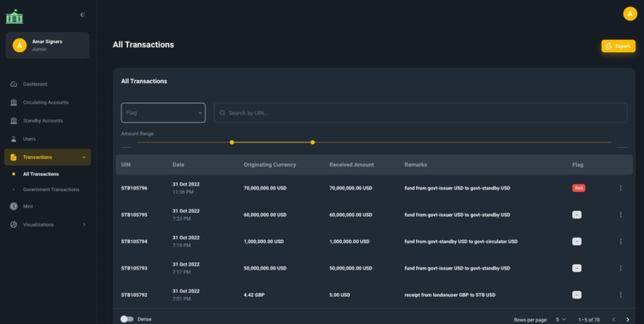Click the Users person icon

click(14, 139)
